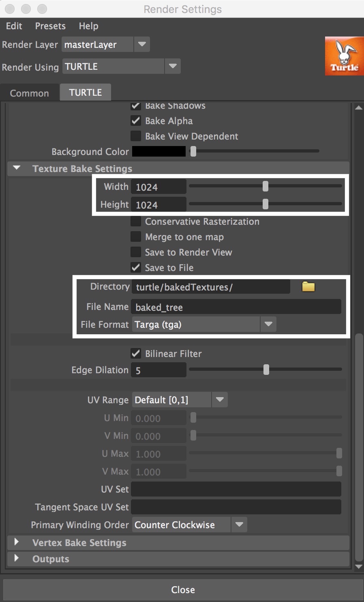Click the Edge Dilation slider handle
The image size is (364, 602).
point(266,370)
